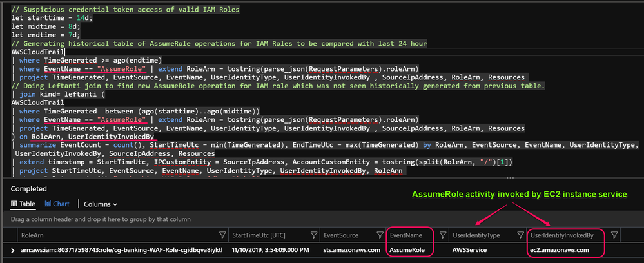
Task: Select the role ARN cell value
Action: [x=122, y=250]
